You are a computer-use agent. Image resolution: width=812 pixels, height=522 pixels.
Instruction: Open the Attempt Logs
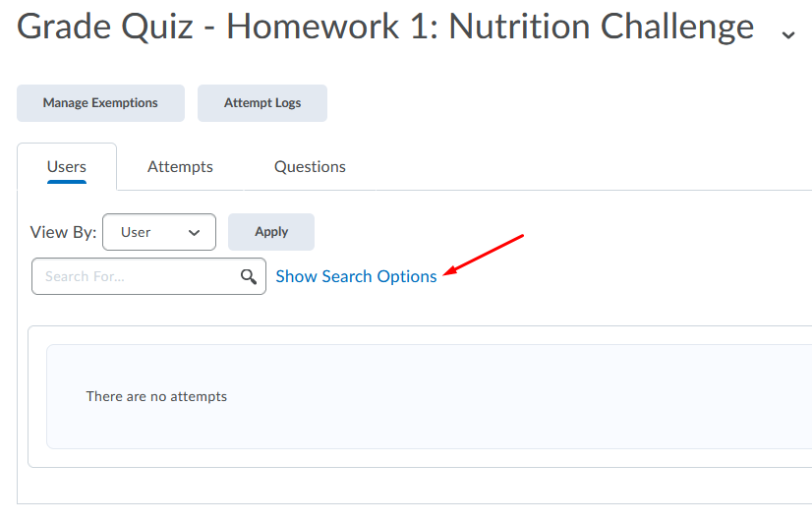click(262, 103)
